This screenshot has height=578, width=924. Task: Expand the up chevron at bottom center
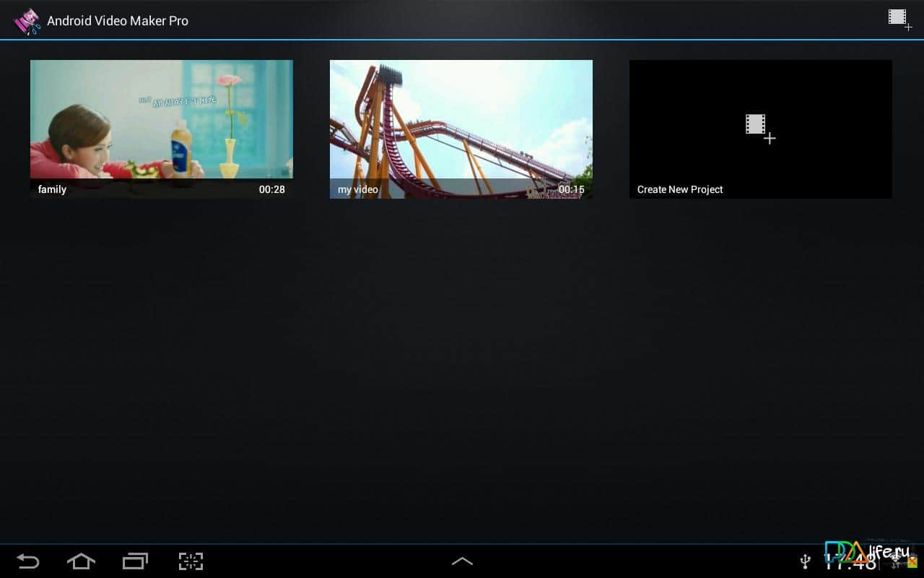point(462,561)
